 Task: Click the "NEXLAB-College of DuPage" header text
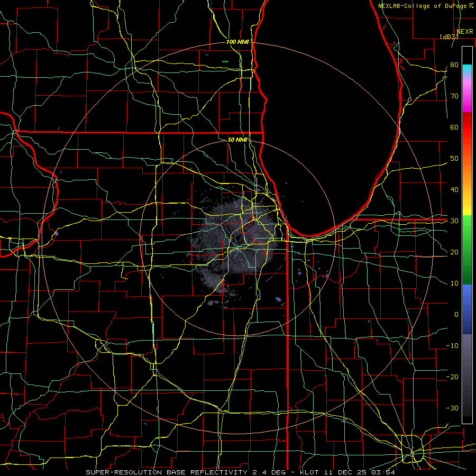click(x=423, y=6)
